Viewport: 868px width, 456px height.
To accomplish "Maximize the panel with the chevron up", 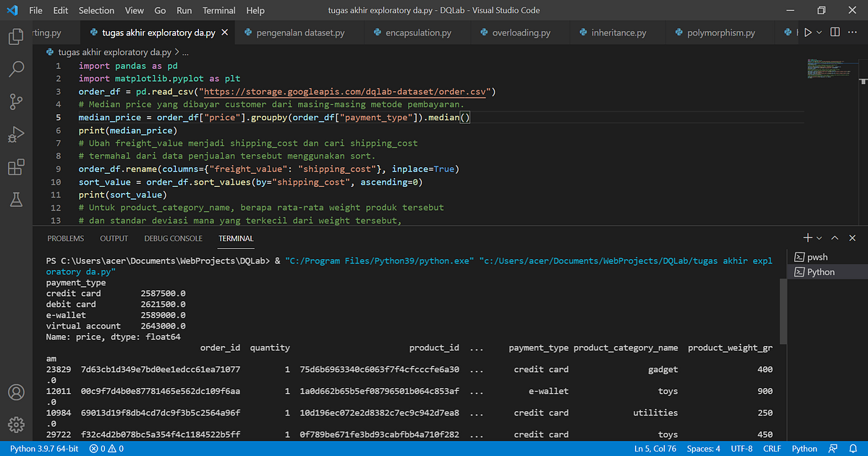I will 834,237.
